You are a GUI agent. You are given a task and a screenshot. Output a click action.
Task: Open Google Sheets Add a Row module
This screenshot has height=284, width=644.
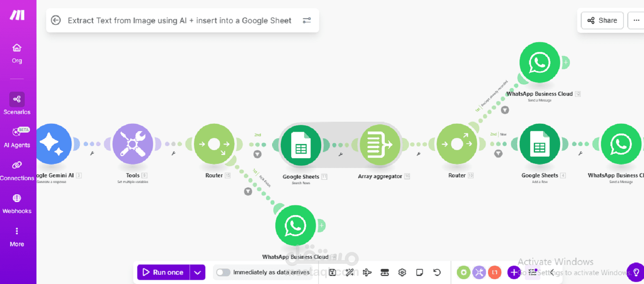[540, 144]
